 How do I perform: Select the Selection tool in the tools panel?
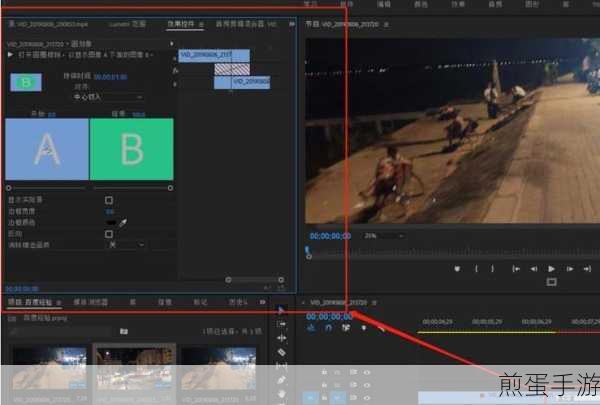click(x=282, y=310)
